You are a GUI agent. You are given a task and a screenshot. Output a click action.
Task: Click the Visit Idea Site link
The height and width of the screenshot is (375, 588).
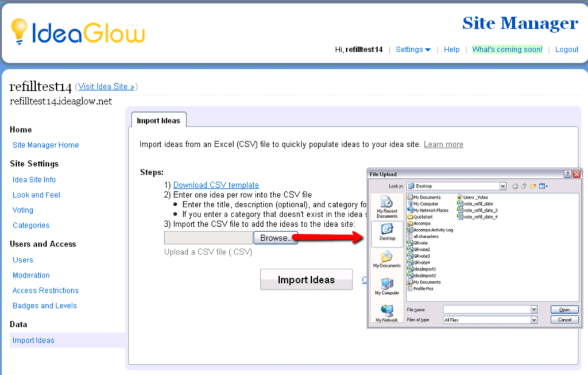click(x=106, y=87)
